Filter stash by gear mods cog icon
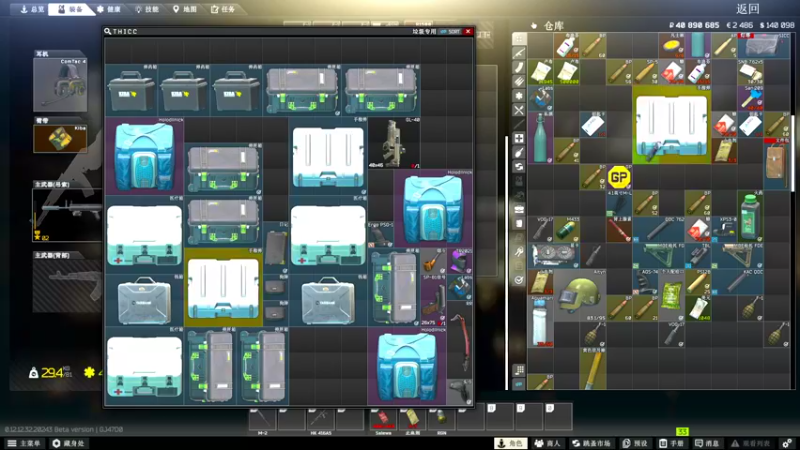Screen dimensions: 800x450 [x=519, y=96]
